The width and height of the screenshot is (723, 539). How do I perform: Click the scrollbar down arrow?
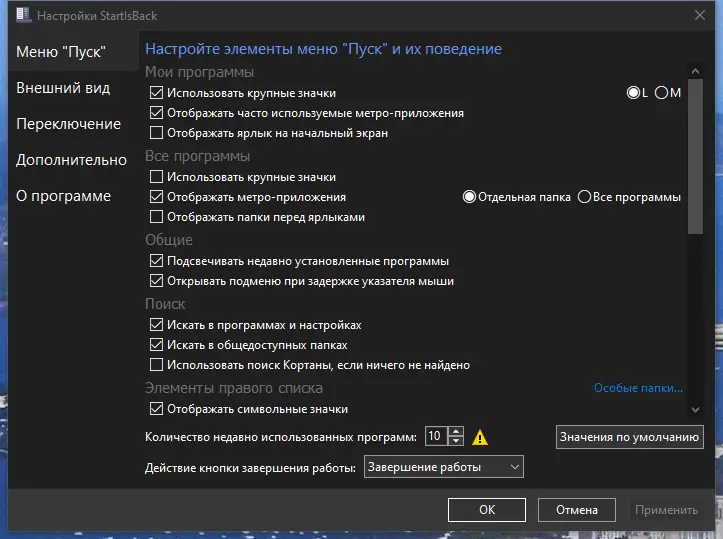click(695, 409)
